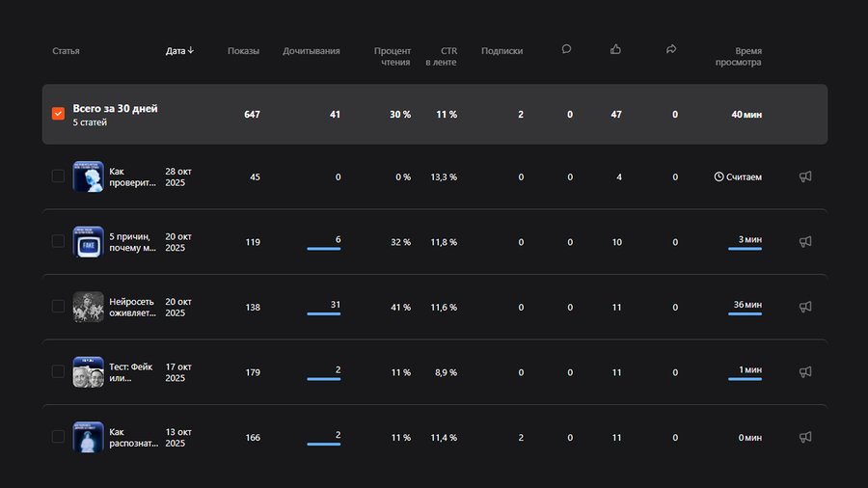Viewport: 868px width, 488px height.
Task: Uncheck the 'Всего за 30 дней' checkbox
Action: [58, 114]
